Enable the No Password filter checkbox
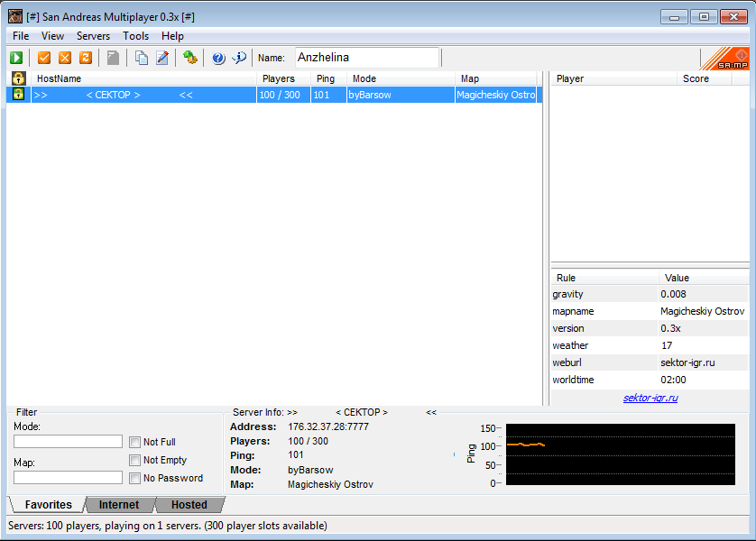Screen dimensions: 756x541 135,478
